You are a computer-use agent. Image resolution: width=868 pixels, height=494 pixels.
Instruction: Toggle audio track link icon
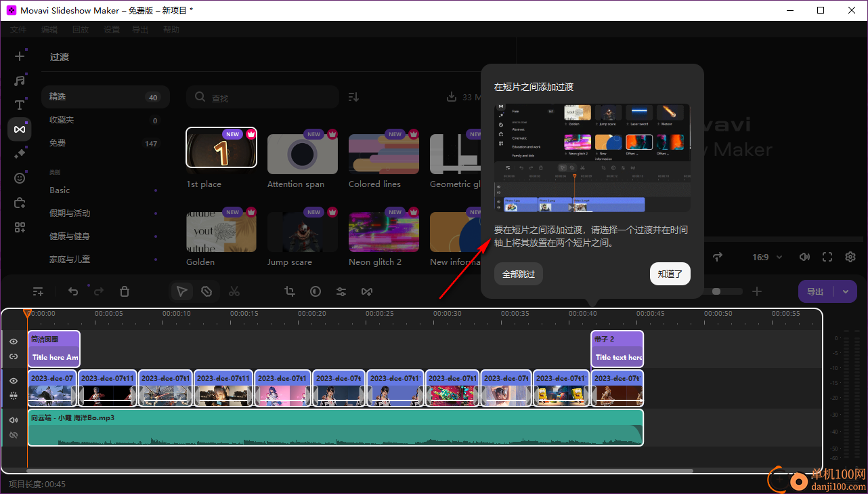point(14,435)
